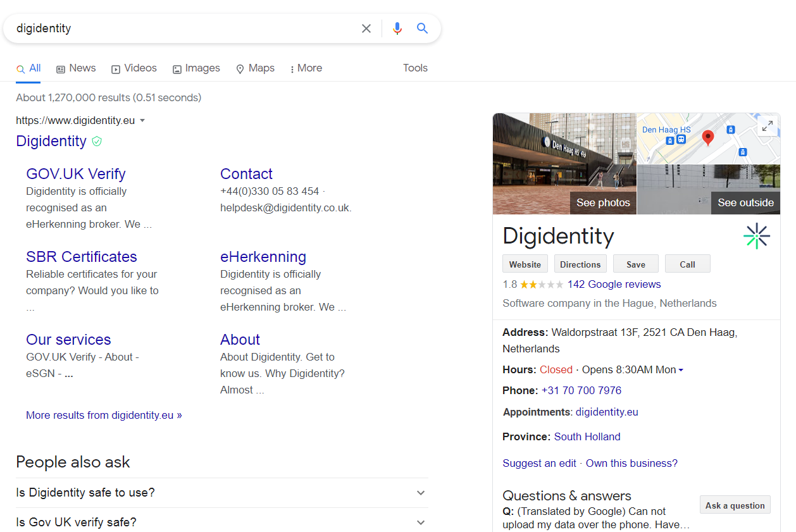Click the Digidentity starburst logo
The width and height of the screenshot is (796, 532).
757,237
